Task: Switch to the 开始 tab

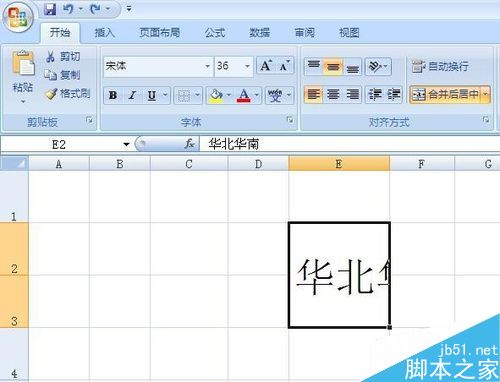Action: 60,33
